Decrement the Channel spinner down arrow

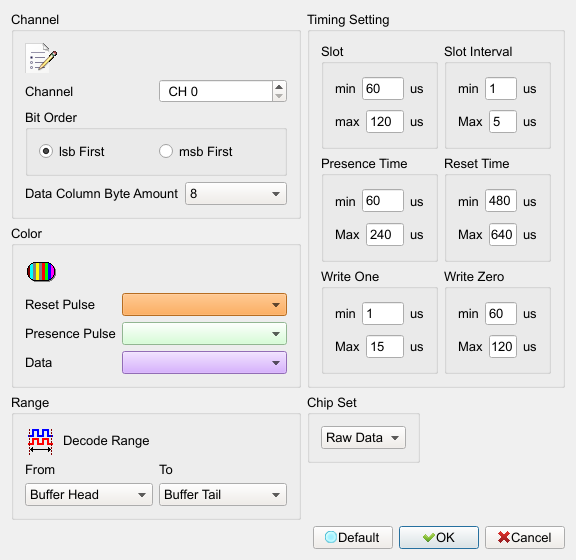click(x=279, y=96)
